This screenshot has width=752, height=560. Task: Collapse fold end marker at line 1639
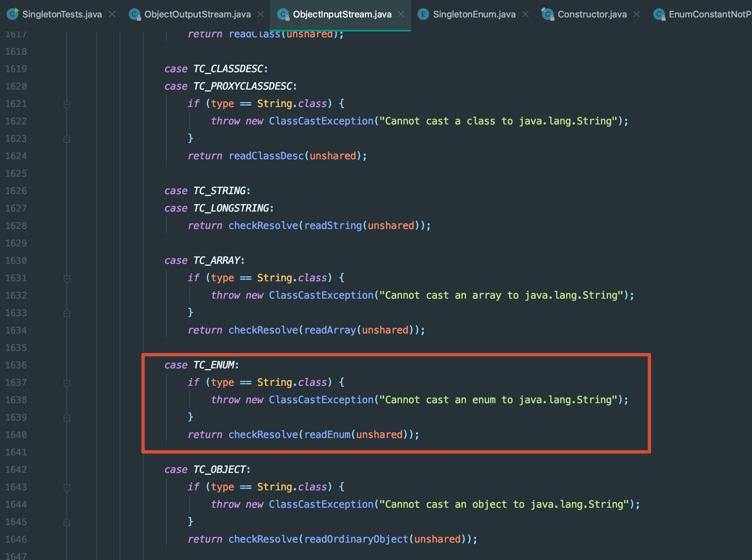pyautogui.click(x=67, y=418)
